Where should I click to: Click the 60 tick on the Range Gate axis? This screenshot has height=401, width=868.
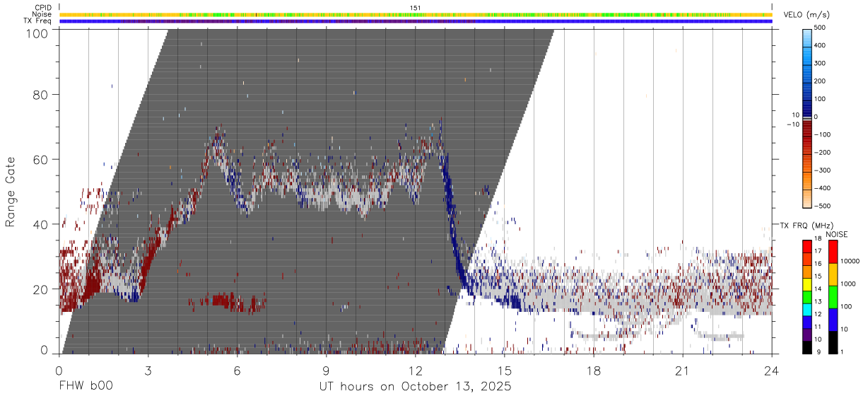pos(41,159)
